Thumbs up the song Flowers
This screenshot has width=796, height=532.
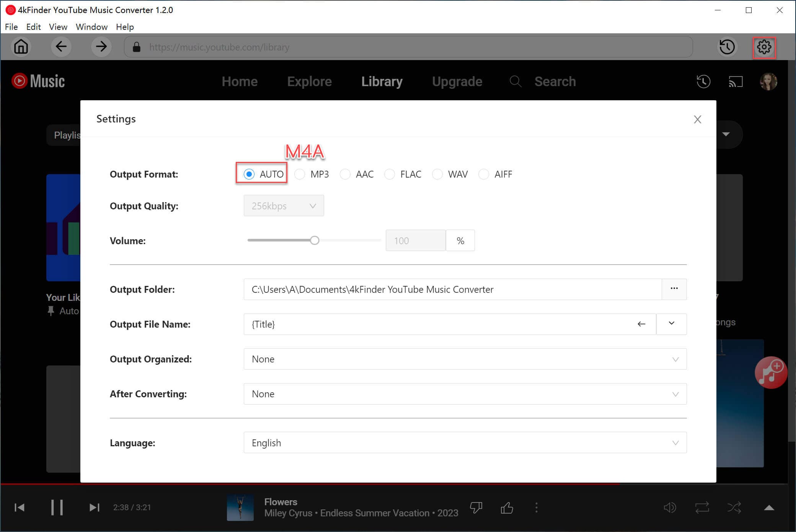(x=507, y=508)
